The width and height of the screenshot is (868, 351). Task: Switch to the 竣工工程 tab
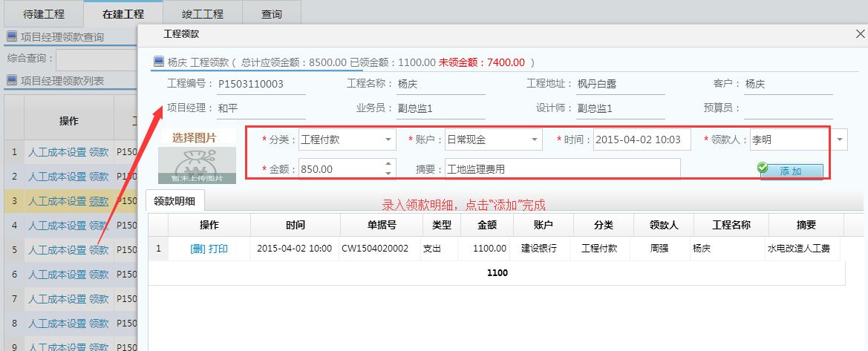202,13
